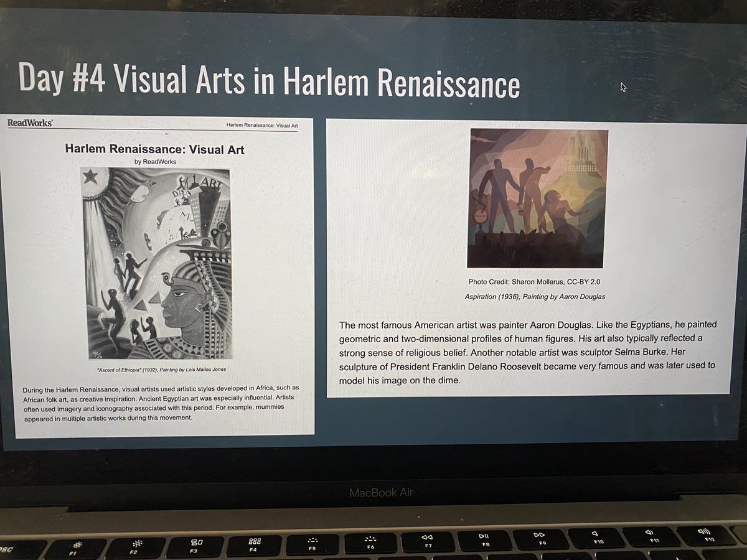Viewport: 747px width, 560px height.
Task: Click the caption 'Aspiration (1936), Painting by Aaron Douglas'
Action: click(x=535, y=297)
